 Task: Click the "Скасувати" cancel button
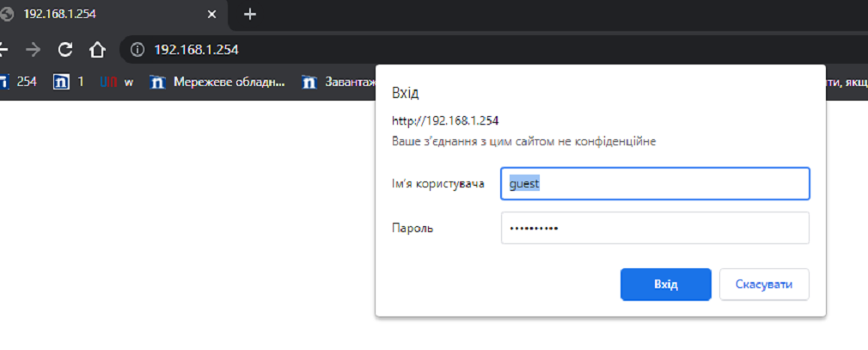click(x=764, y=285)
